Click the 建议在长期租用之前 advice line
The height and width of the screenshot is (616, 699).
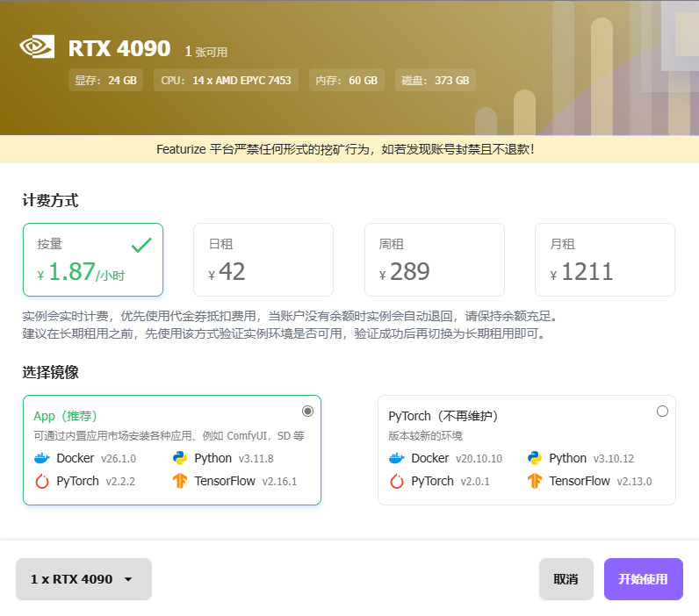coord(285,333)
